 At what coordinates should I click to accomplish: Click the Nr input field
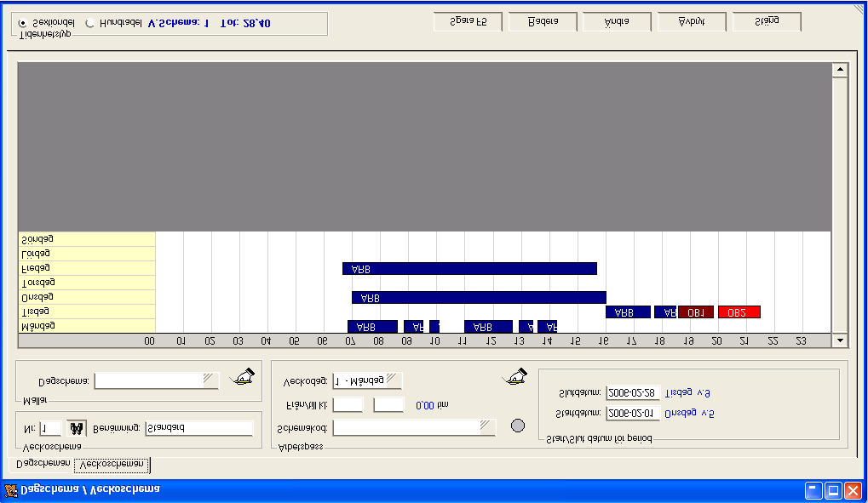pos(49,428)
